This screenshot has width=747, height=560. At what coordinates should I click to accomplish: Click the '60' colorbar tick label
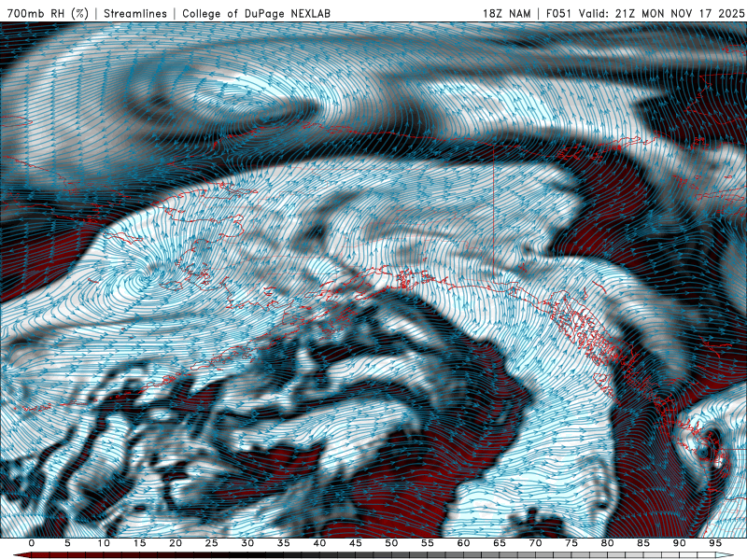[463, 543]
